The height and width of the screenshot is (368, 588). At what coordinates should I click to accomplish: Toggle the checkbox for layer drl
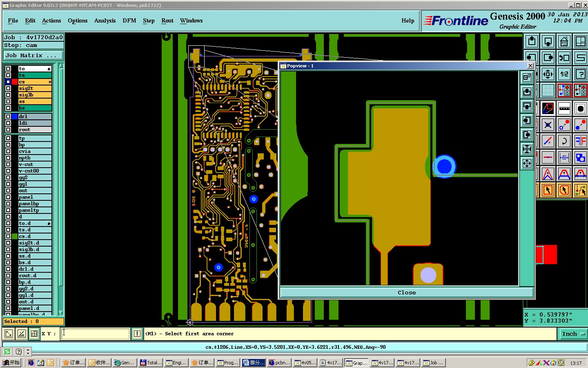(x=8, y=117)
